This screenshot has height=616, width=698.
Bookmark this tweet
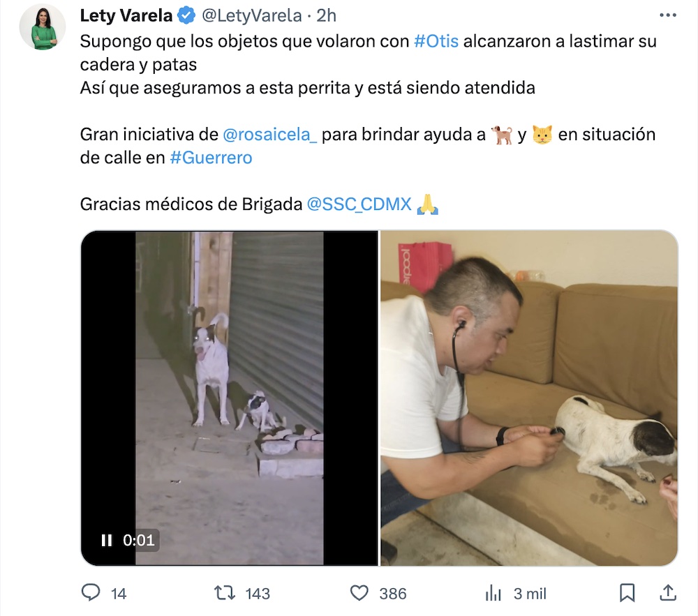click(628, 593)
